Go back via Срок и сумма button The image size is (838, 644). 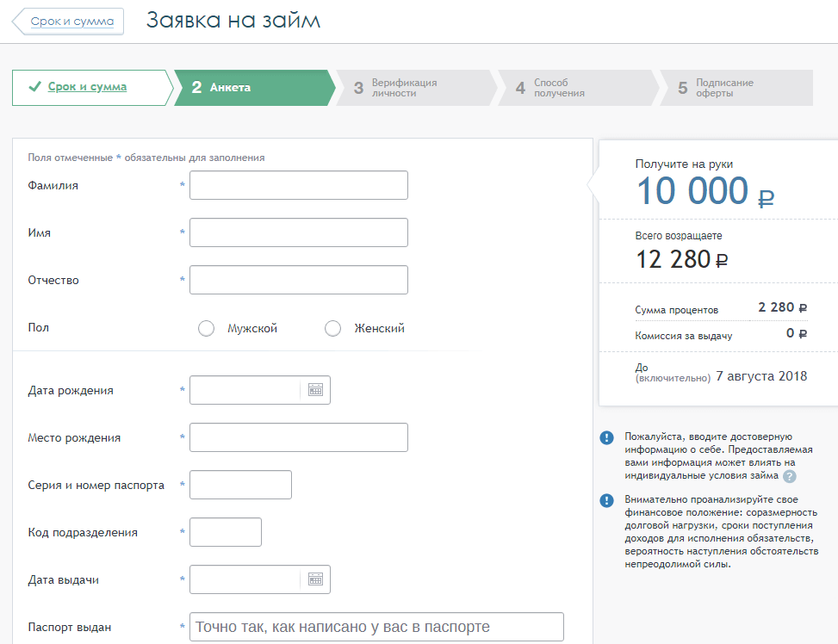71,22
